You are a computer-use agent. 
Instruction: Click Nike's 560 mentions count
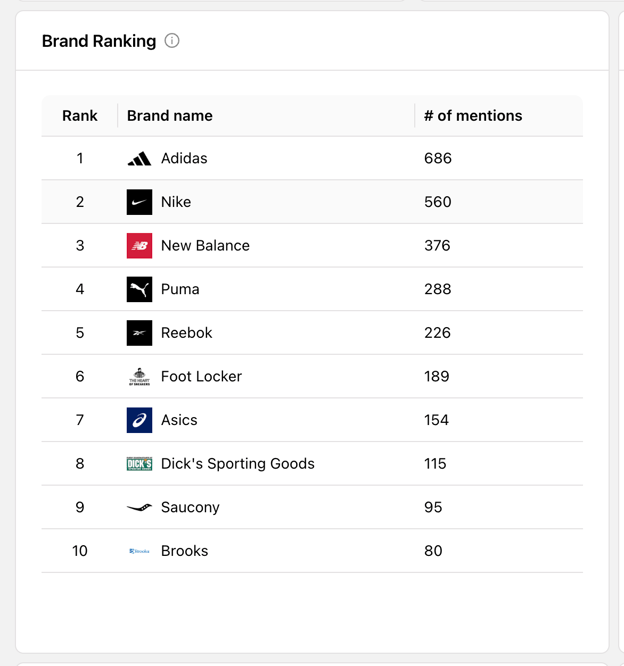(x=438, y=202)
